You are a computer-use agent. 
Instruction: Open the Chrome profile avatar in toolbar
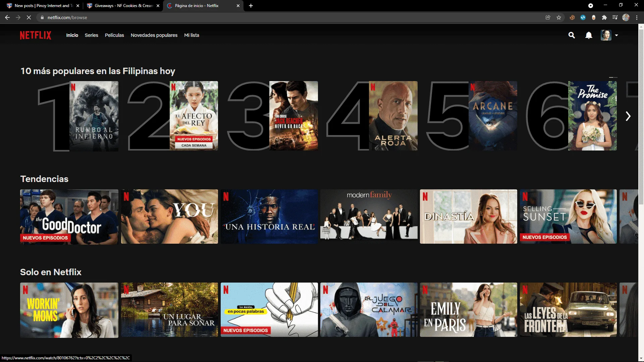click(626, 17)
